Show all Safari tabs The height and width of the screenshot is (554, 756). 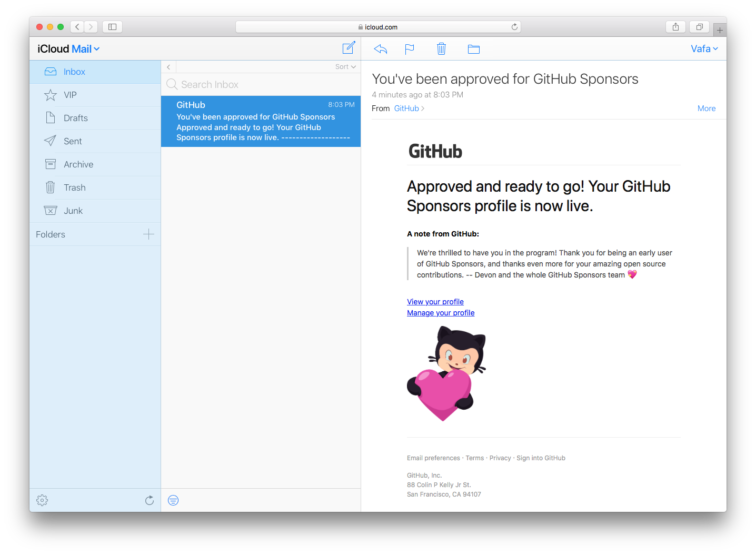700,27
